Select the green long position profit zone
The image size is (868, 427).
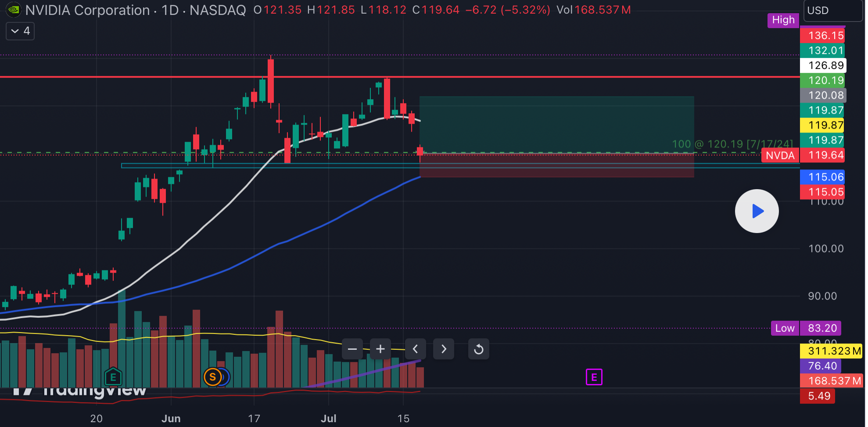[556, 125]
